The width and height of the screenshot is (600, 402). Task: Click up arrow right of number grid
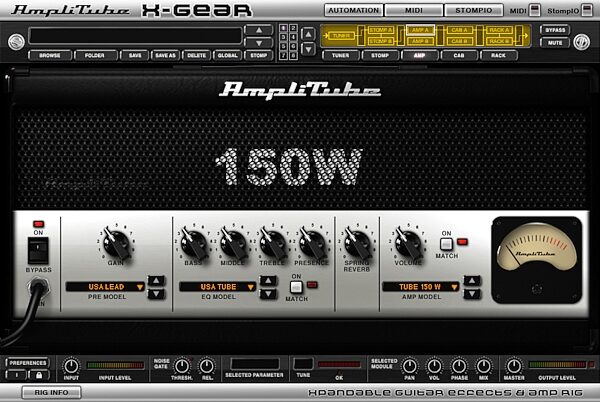point(308,34)
